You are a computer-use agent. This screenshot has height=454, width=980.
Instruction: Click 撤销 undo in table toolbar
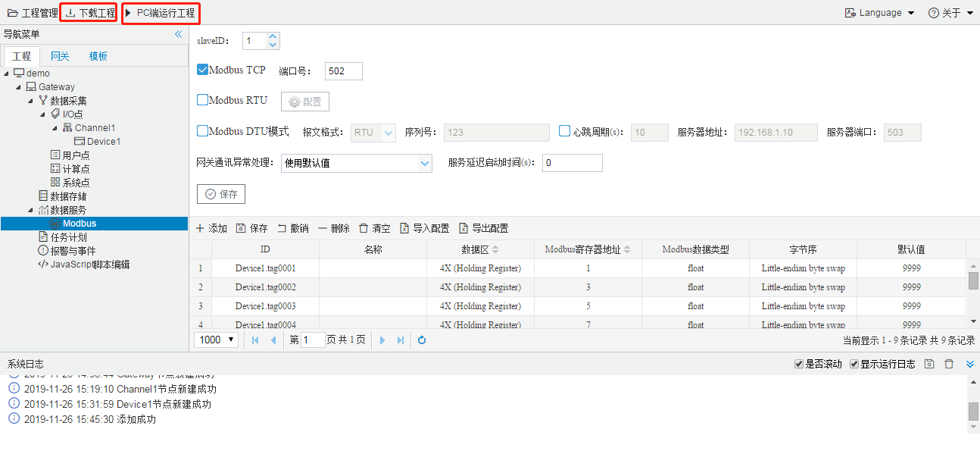click(292, 228)
